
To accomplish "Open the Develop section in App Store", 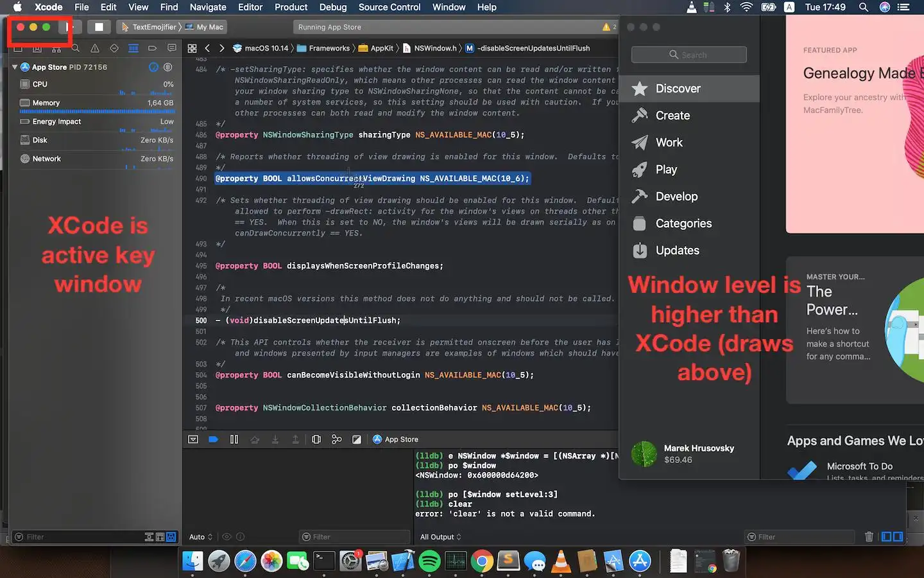I will (676, 196).
